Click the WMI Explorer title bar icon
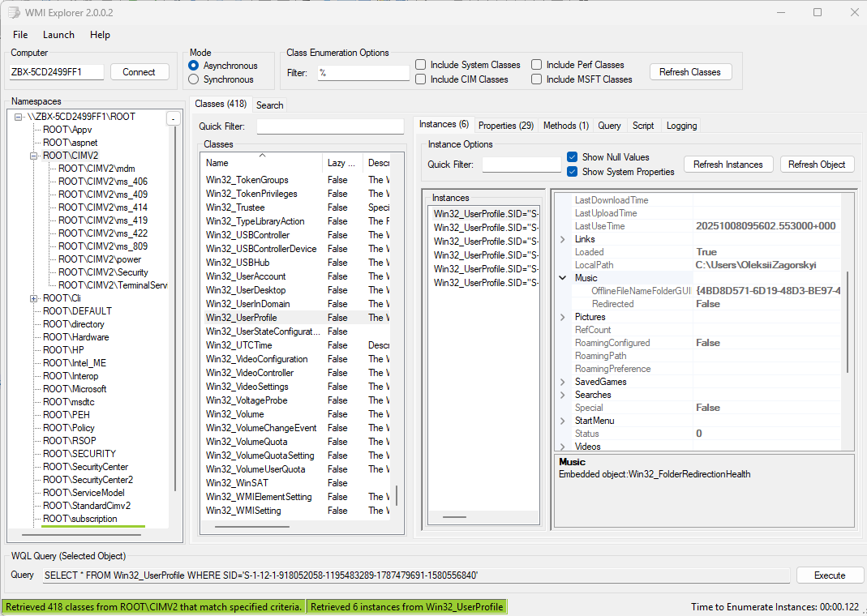The width and height of the screenshot is (867, 616). pyautogui.click(x=15, y=13)
